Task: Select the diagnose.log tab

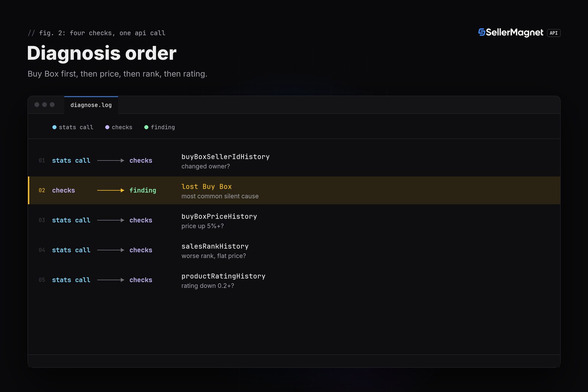Action: click(x=91, y=105)
